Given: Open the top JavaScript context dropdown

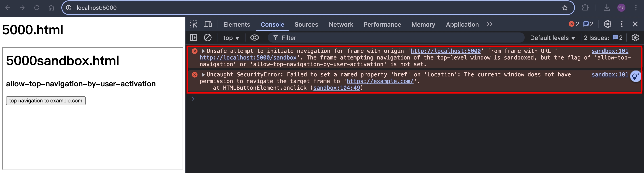Looking at the screenshot, I should pyautogui.click(x=231, y=38).
